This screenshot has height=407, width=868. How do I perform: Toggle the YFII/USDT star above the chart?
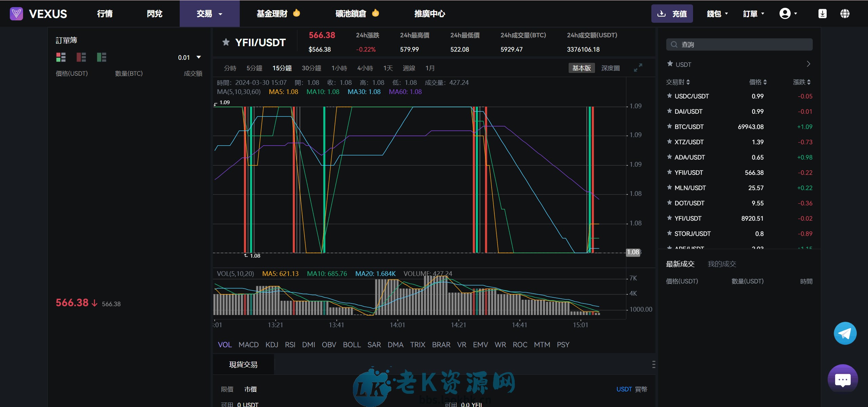click(x=225, y=42)
